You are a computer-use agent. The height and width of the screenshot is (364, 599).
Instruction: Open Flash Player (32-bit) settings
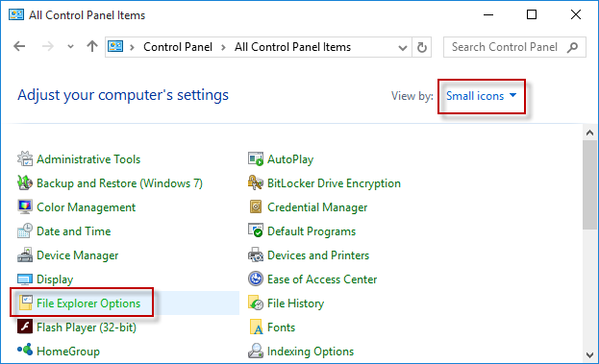click(87, 328)
